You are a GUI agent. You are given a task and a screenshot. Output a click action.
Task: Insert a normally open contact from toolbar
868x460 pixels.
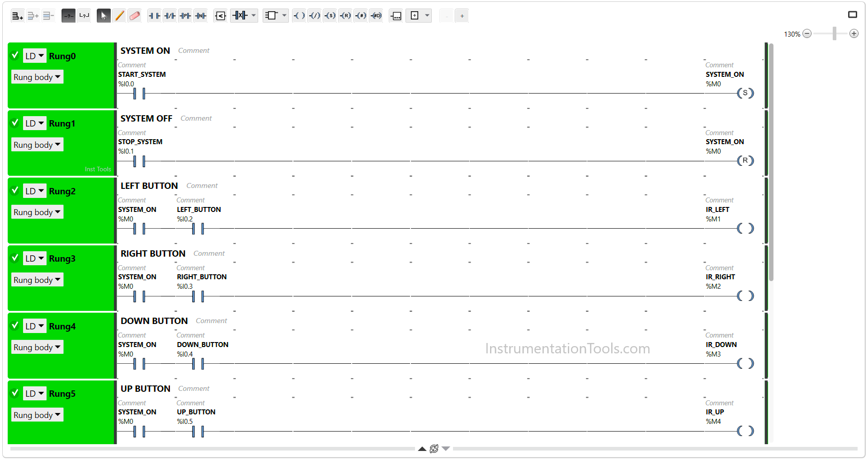(155, 16)
